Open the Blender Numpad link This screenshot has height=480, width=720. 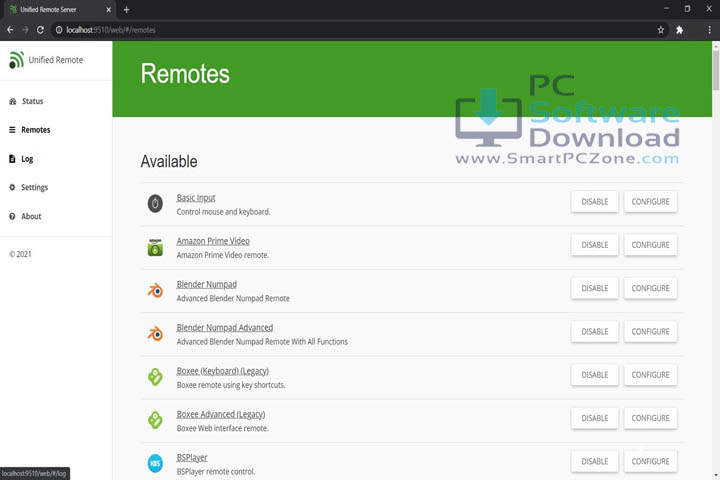pyautogui.click(x=207, y=284)
